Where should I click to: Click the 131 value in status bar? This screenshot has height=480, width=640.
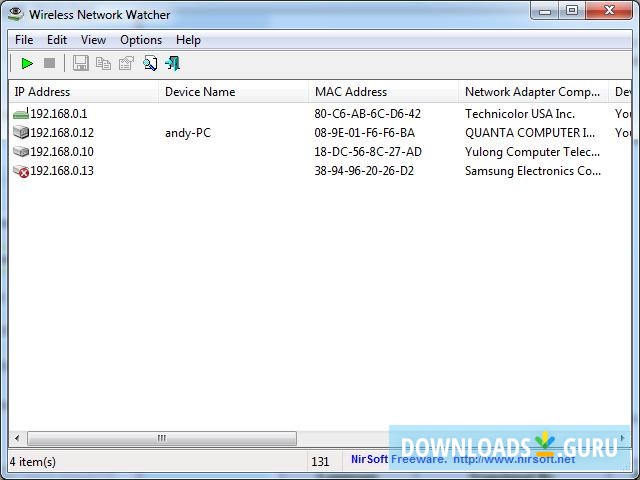pos(320,462)
